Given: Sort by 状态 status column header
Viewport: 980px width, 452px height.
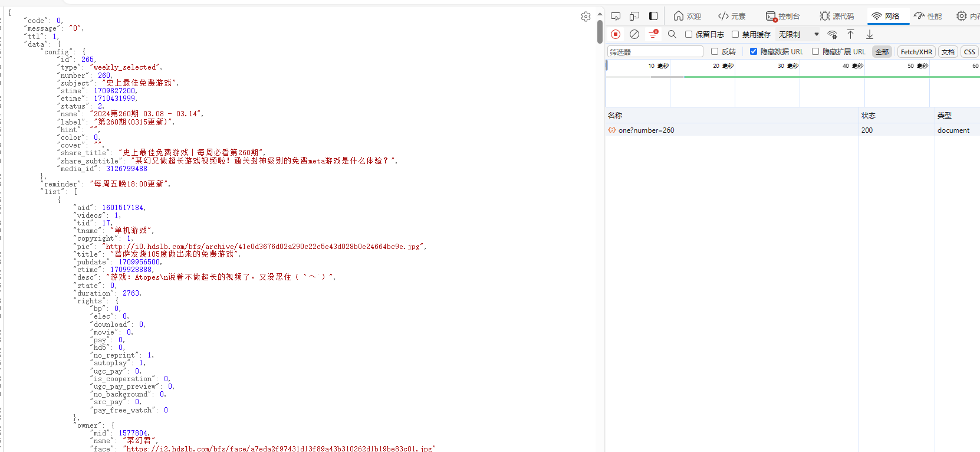Looking at the screenshot, I should pos(897,115).
